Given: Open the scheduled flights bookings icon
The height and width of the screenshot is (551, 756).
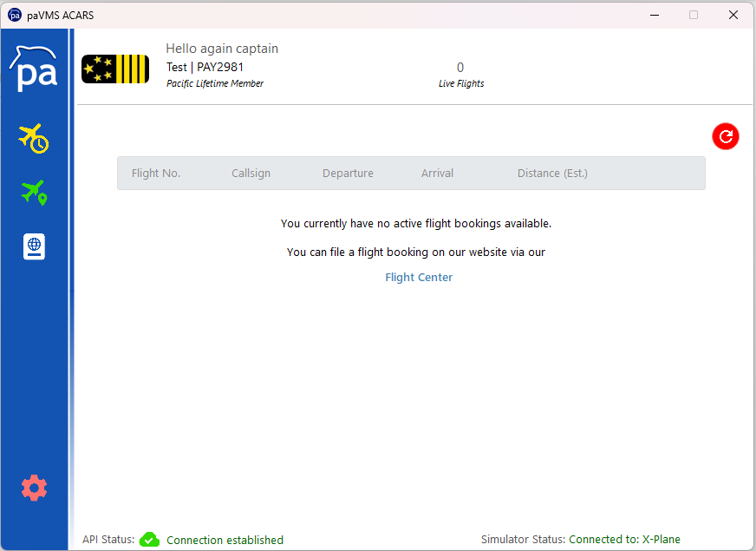Looking at the screenshot, I should point(34,139).
